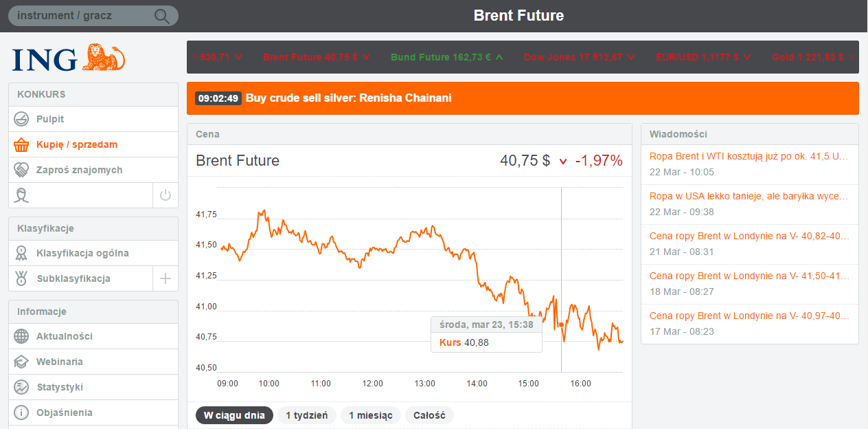Screen dimensions: 868x429
Task: Open Objaśnienia menu item
Action: 65,412
